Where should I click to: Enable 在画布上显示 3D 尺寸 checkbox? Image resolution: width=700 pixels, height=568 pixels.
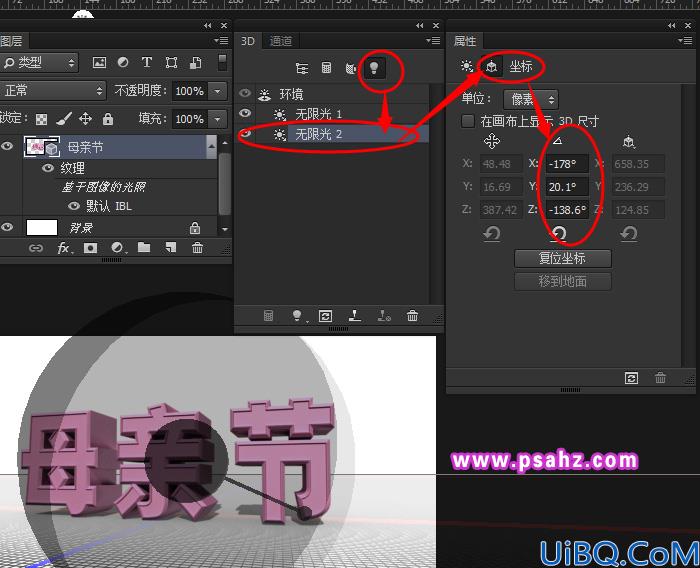pyautogui.click(x=467, y=121)
